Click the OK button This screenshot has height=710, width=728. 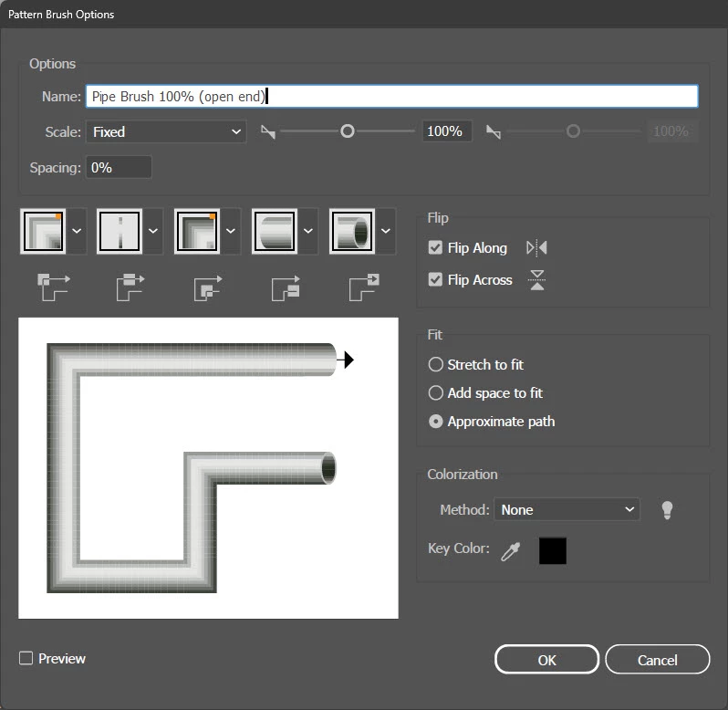[x=546, y=660]
